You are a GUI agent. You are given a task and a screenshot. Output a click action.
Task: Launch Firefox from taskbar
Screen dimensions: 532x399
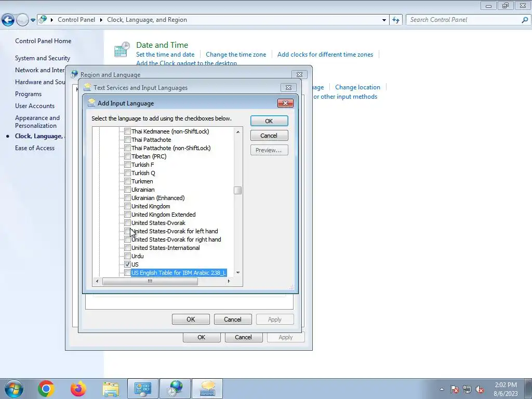point(78,389)
